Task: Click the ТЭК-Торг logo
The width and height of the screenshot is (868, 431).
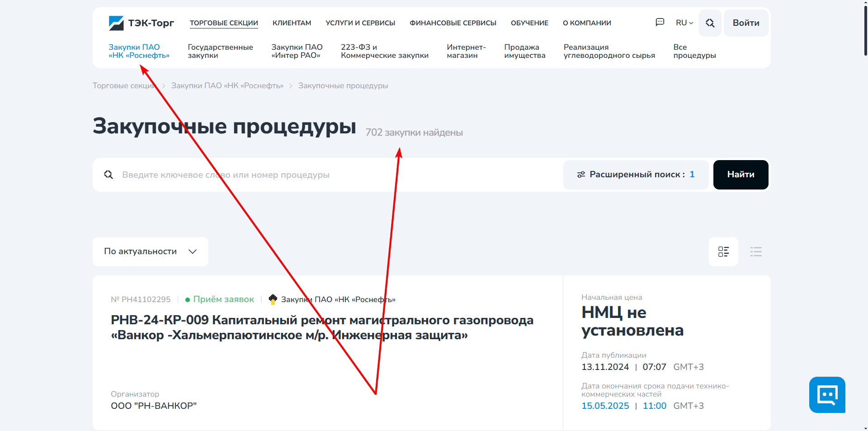Action: pos(141,23)
